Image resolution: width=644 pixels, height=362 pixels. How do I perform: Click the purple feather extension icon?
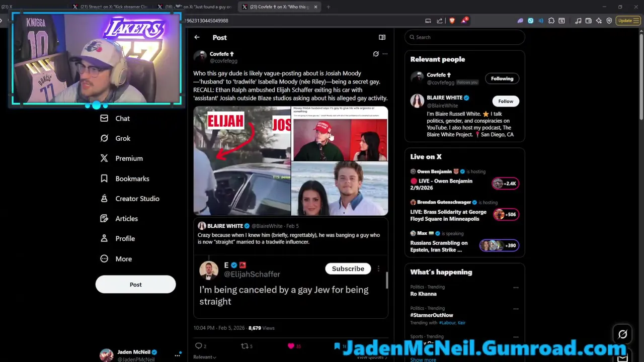point(520,21)
